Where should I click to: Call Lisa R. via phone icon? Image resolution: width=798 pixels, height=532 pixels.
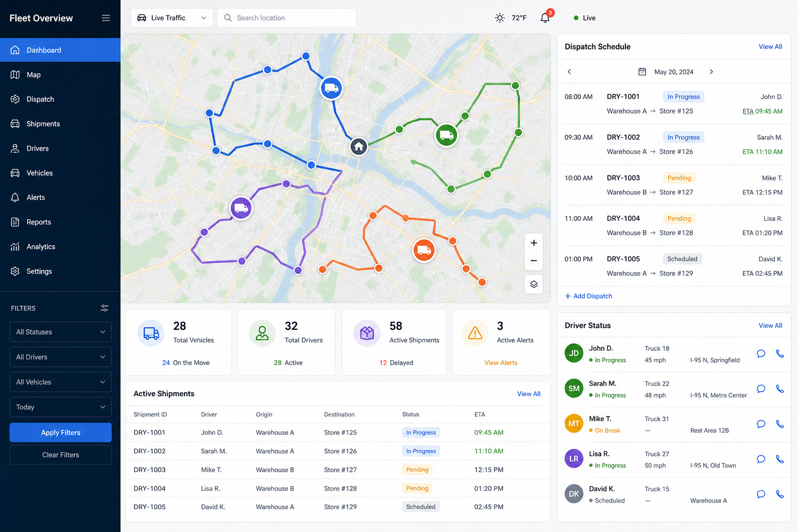[x=780, y=459]
